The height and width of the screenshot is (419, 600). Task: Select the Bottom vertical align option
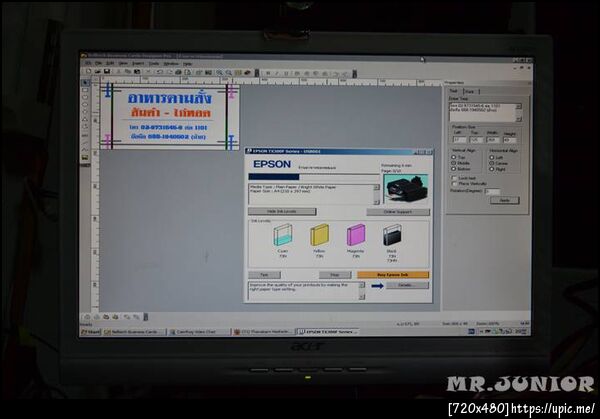point(454,169)
